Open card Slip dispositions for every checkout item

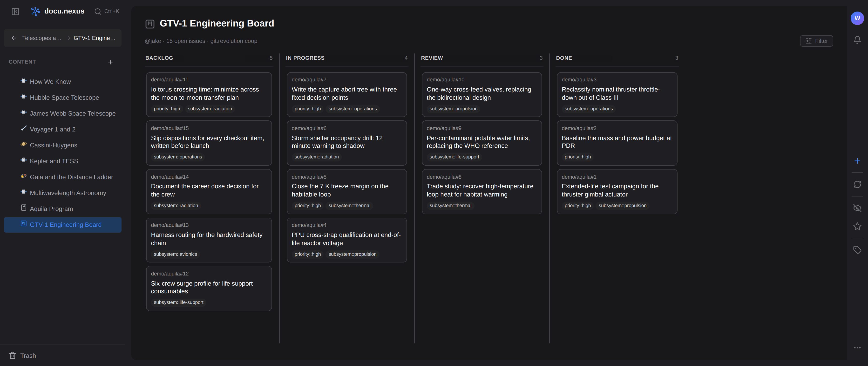pos(209,143)
